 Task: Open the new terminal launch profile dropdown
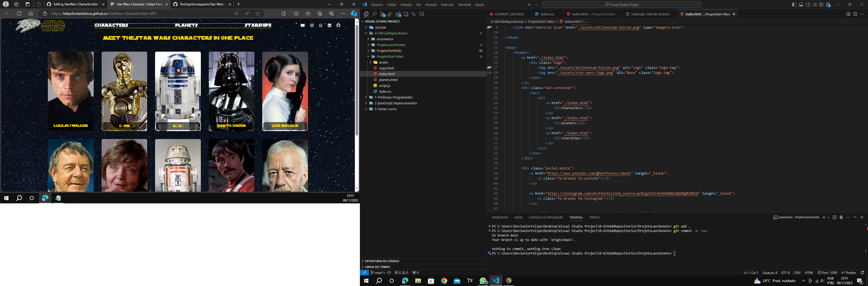[x=828, y=217]
